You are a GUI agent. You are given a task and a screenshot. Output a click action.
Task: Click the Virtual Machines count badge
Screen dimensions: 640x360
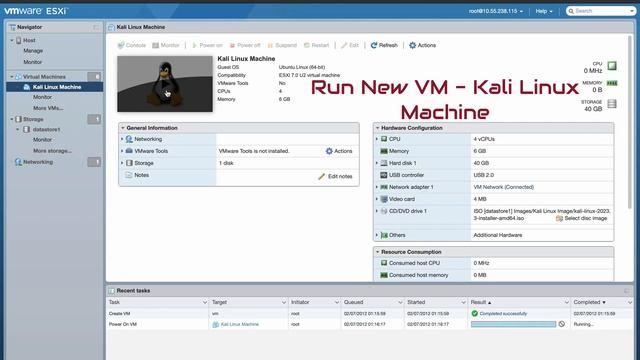coord(94,77)
